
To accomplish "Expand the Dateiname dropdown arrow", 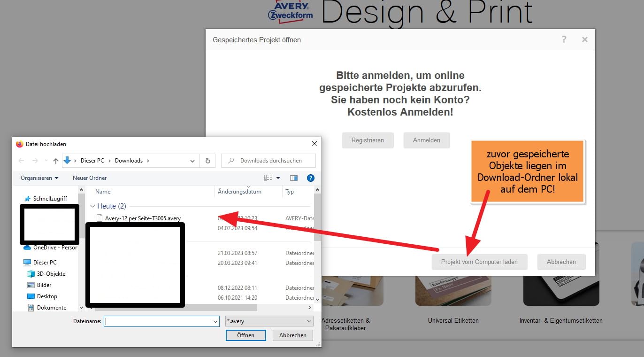I will (x=215, y=321).
